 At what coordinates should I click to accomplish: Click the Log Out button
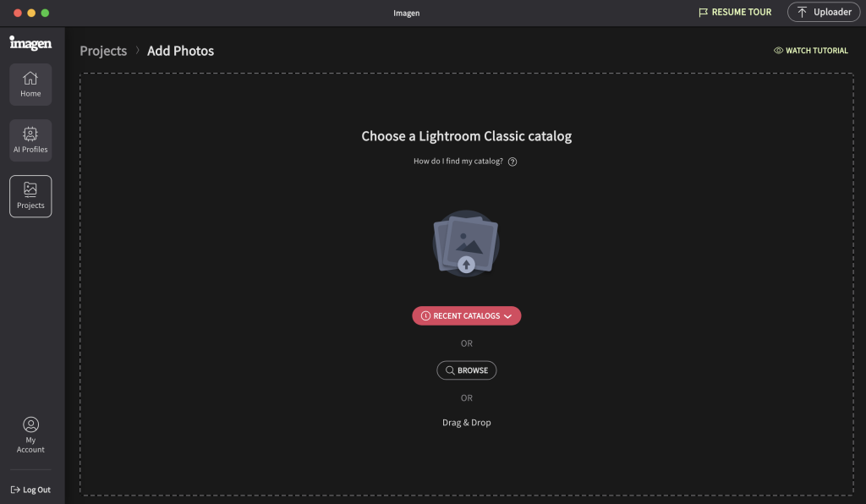(x=30, y=490)
